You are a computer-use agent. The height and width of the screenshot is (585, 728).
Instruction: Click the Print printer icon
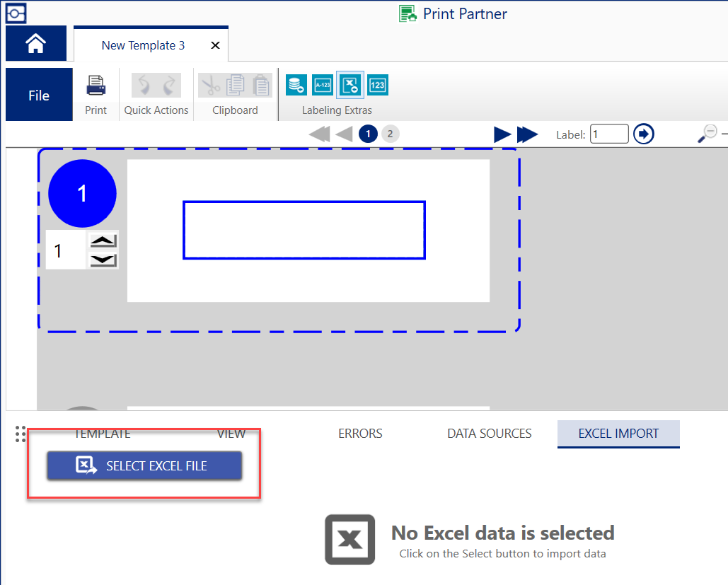[x=96, y=86]
